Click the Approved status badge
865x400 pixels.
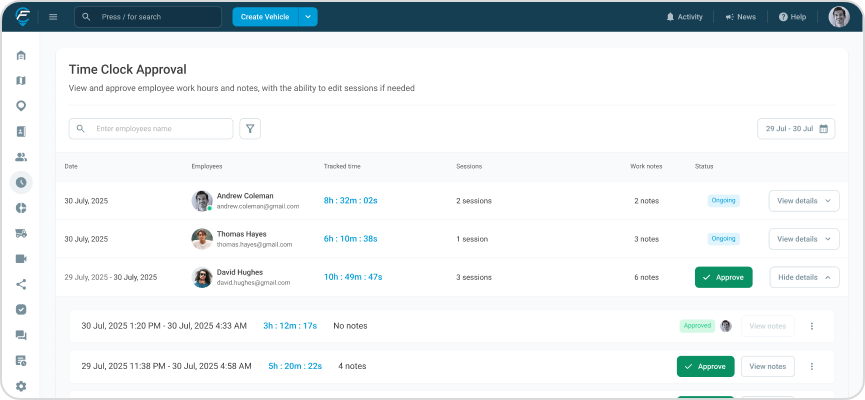click(697, 326)
